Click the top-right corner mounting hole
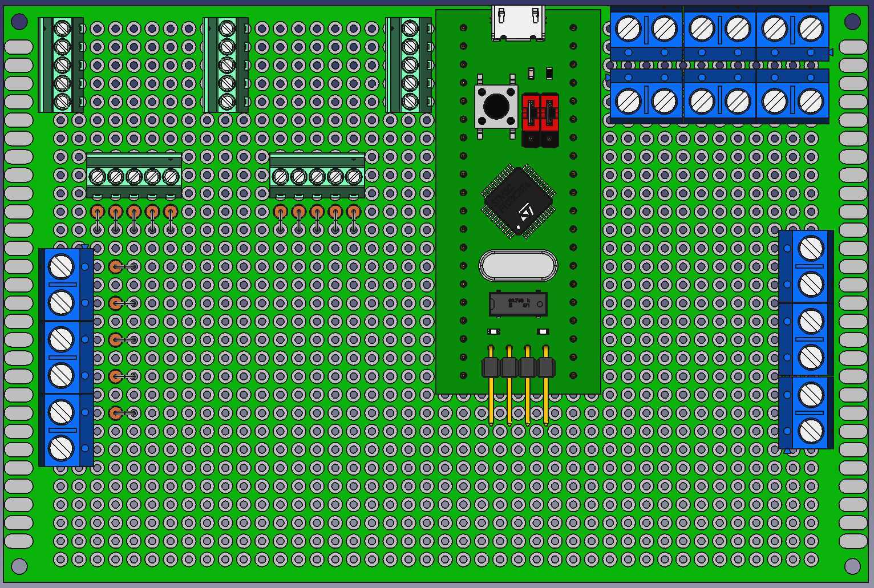 click(x=852, y=22)
